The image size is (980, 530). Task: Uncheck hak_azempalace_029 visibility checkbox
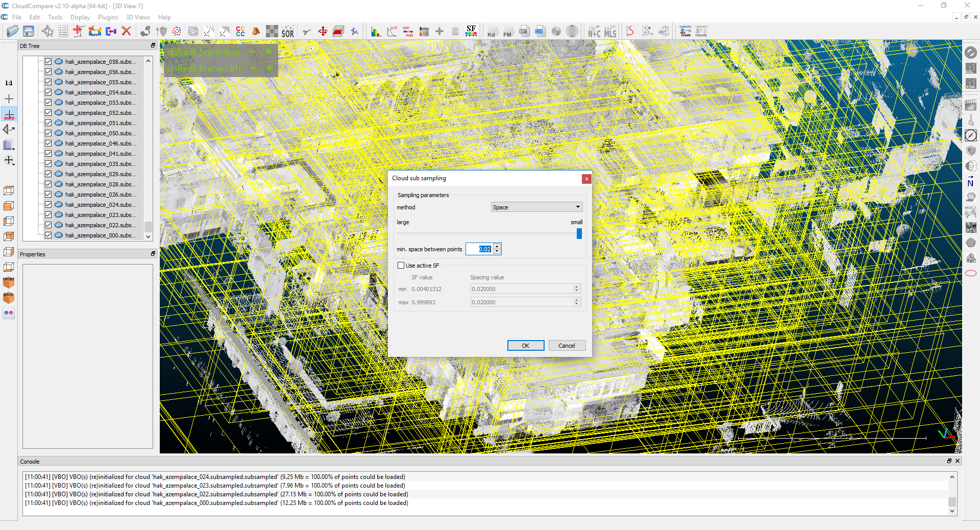click(x=48, y=174)
